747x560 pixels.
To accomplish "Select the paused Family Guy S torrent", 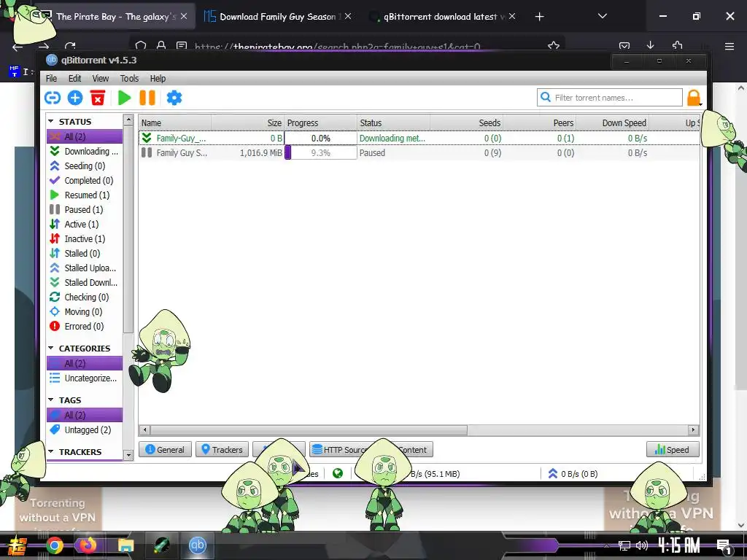I will [419, 153].
